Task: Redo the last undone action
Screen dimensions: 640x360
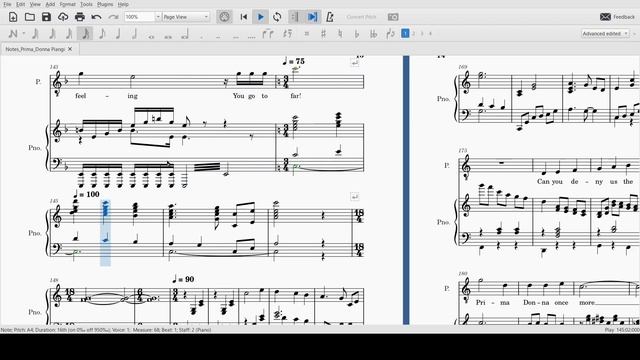Action: (113, 17)
